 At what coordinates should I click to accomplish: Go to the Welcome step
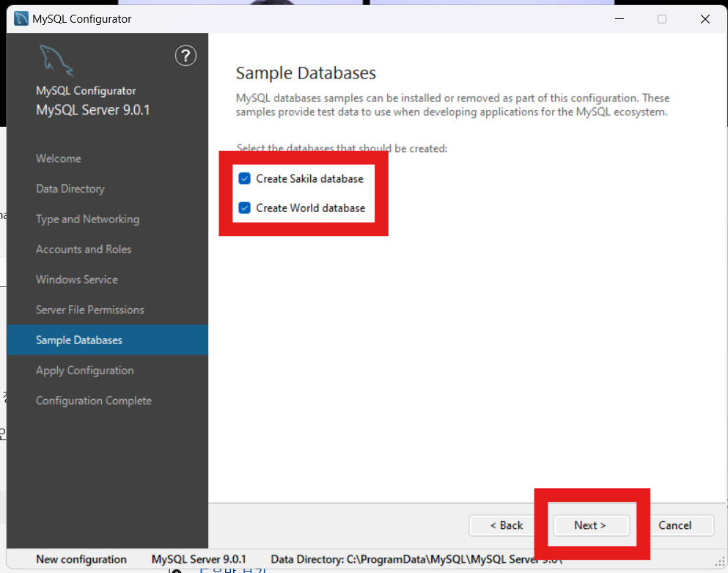(x=59, y=158)
